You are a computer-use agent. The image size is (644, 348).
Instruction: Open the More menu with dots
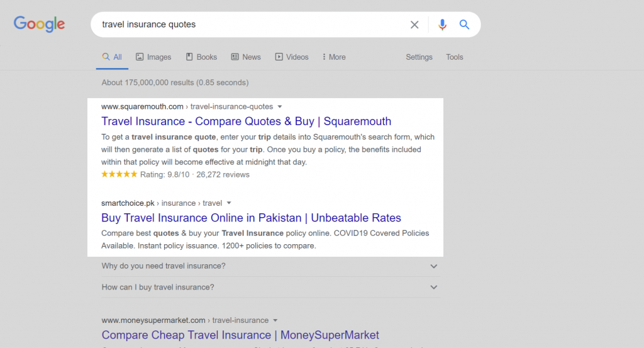point(334,57)
